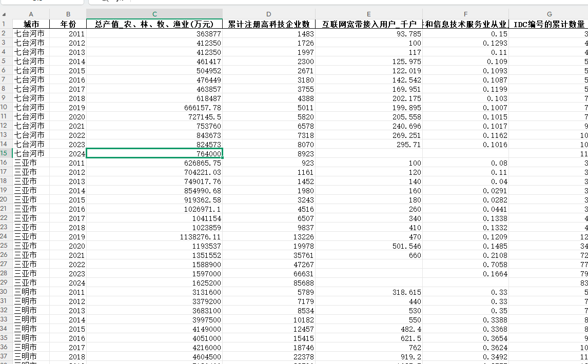Select cell 0.0291
The height and width of the screenshot is (364, 588).
[x=465, y=190]
